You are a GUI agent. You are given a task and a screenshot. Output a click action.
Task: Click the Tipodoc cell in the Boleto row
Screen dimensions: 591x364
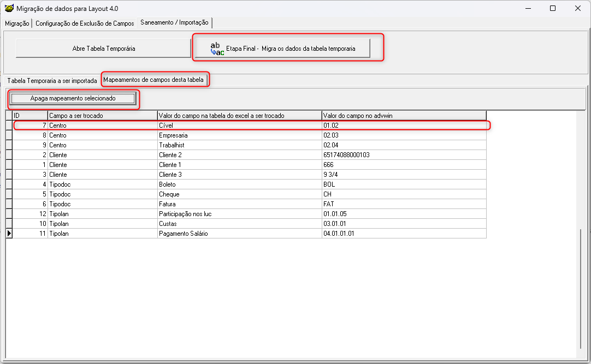pyautogui.click(x=103, y=184)
